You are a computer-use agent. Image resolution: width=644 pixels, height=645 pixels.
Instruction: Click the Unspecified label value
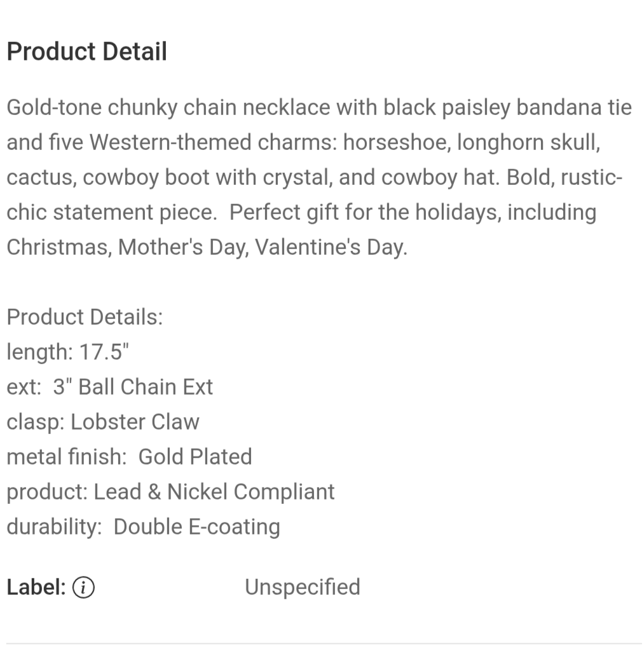(302, 587)
